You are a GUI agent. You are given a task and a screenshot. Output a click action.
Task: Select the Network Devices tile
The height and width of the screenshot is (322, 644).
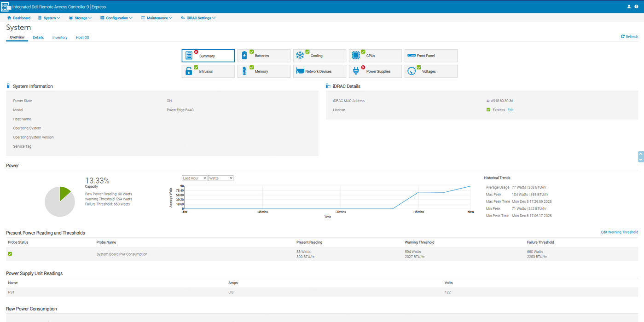319,71
